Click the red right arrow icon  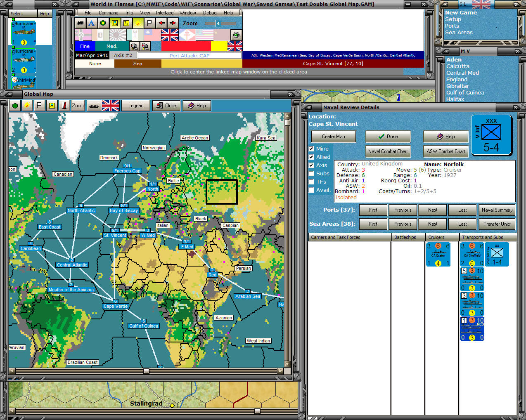173,23
